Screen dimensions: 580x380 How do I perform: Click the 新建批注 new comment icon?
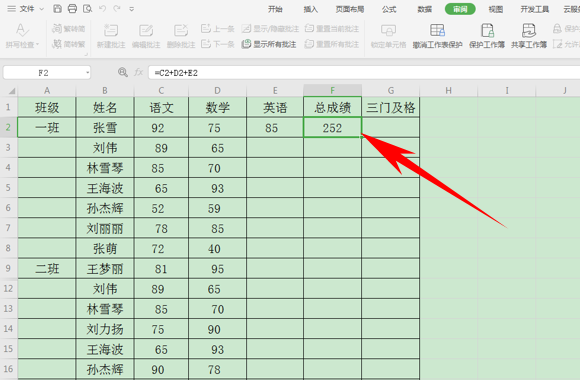[111, 30]
